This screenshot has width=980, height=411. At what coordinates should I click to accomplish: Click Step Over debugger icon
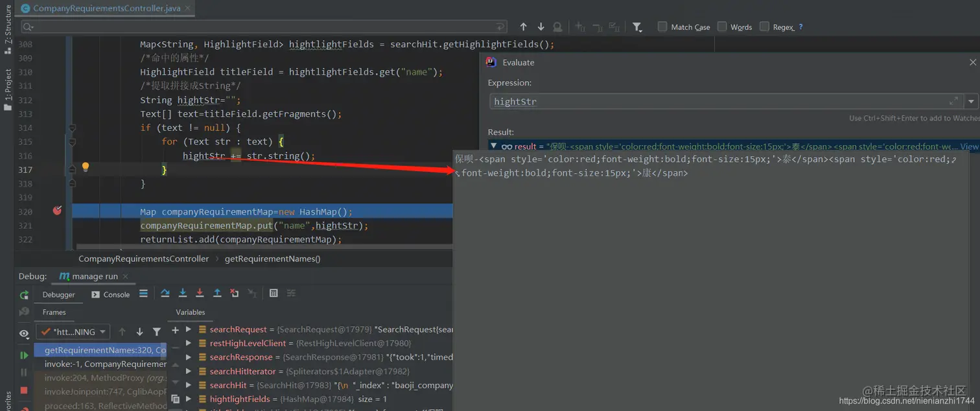(165, 294)
